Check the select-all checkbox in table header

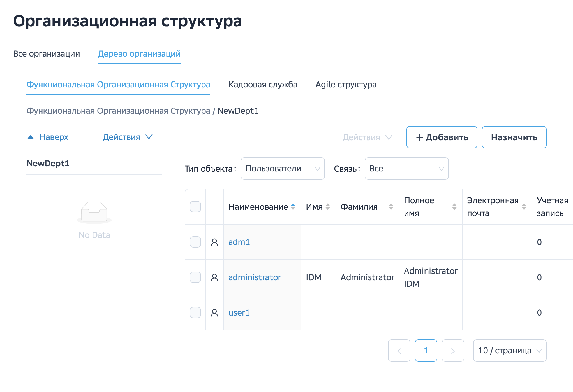click(x=195, y=207)
